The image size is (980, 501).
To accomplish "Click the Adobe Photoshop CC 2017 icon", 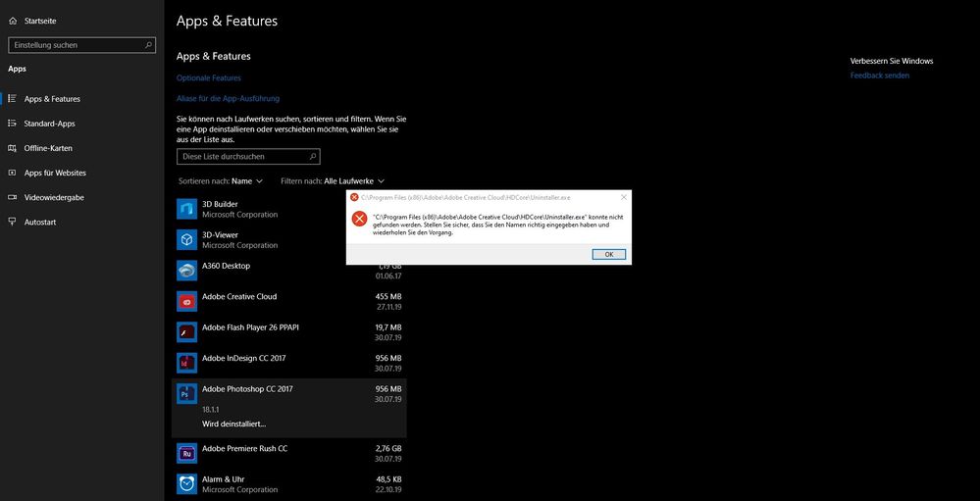I will (186, 393).
